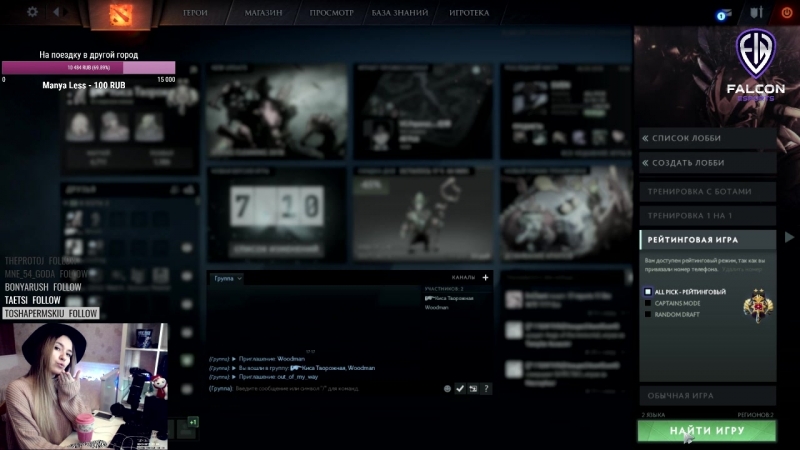
Task: Check the Random Draft mode option
Action: (648, 314)
